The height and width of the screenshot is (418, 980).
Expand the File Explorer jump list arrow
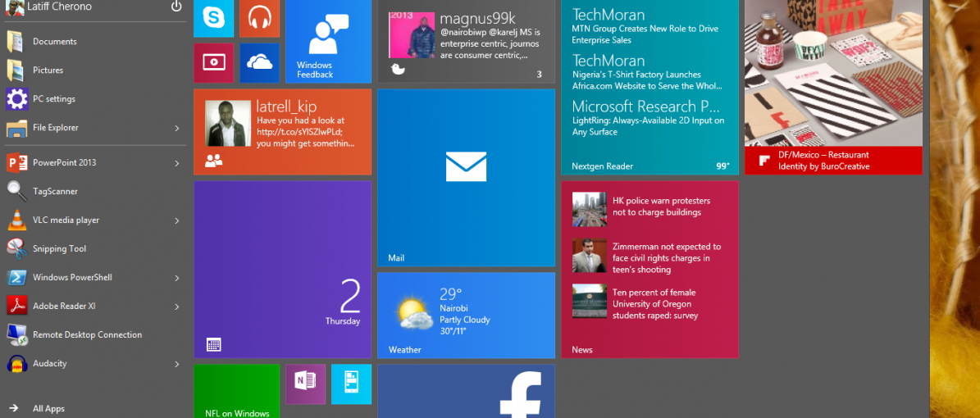pos(177,128)
